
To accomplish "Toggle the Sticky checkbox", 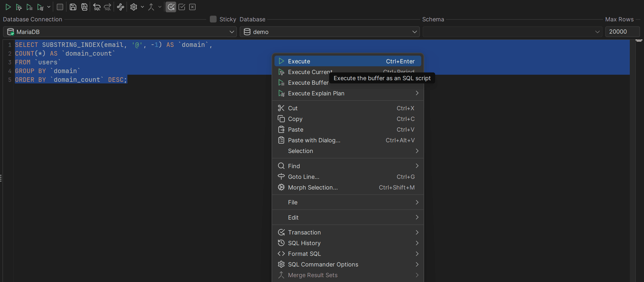I will [213, 19].
